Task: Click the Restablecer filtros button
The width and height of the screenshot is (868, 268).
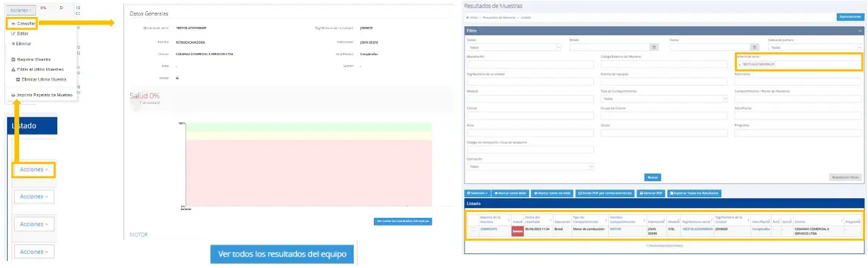Action: 845,177
